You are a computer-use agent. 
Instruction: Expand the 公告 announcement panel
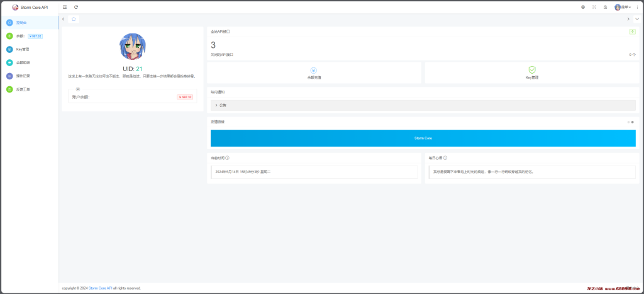click(x=423, y=105)
